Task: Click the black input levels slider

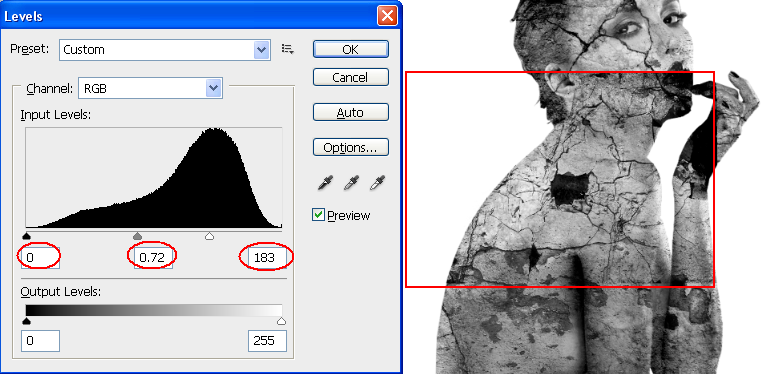Action: [x=27, y=237]
